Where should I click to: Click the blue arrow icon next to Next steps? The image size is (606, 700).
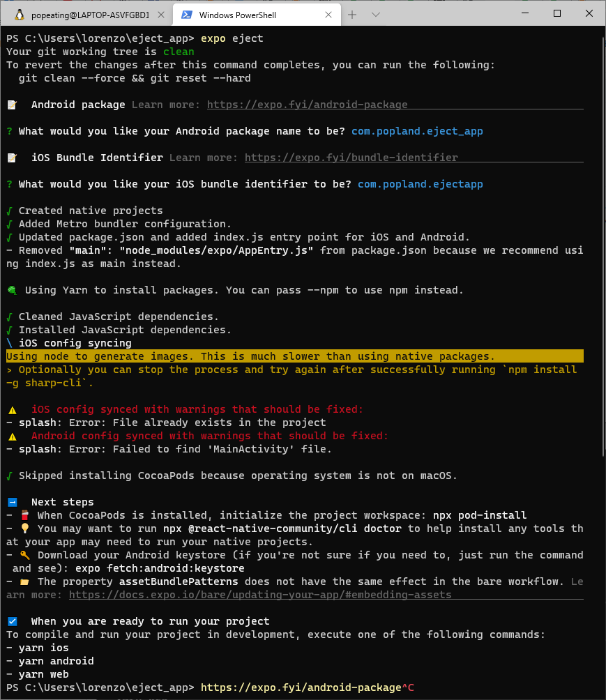[12, 501]
